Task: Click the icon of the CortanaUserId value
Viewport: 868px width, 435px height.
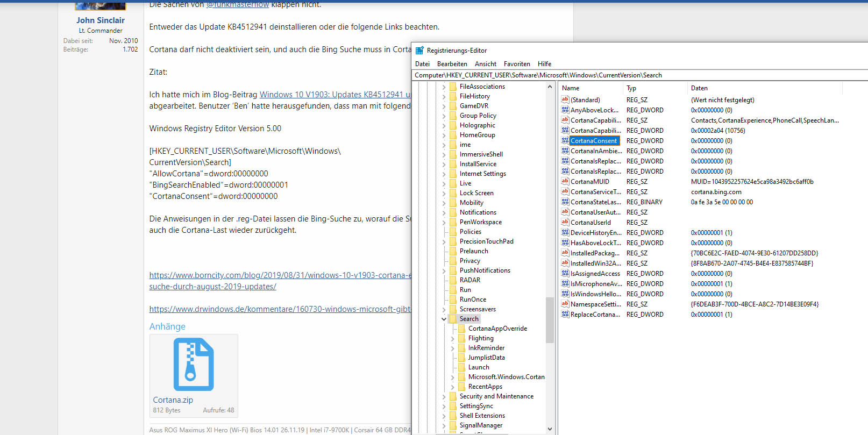Action: 565,222
